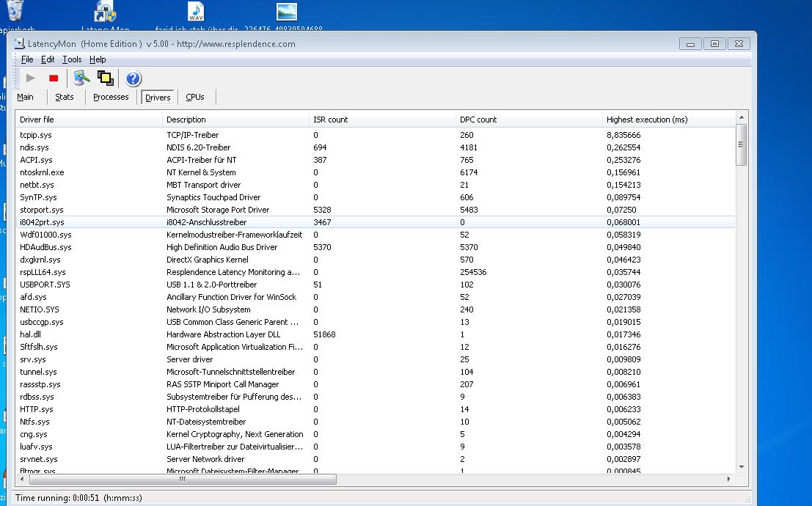812x506 pixels.
Task: Click the vertical scrollbar down arrow
Action: tap(741, 466)
